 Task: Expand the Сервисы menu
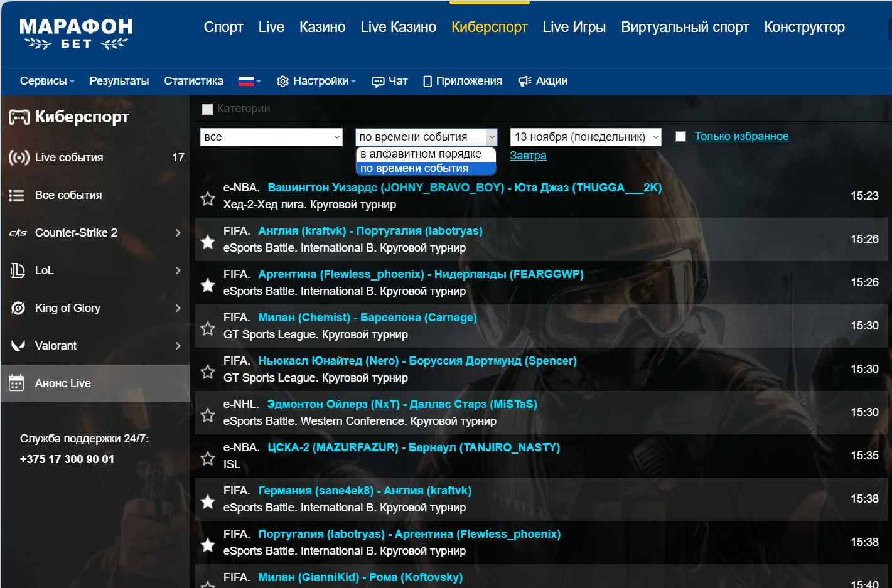pos(47,81)
